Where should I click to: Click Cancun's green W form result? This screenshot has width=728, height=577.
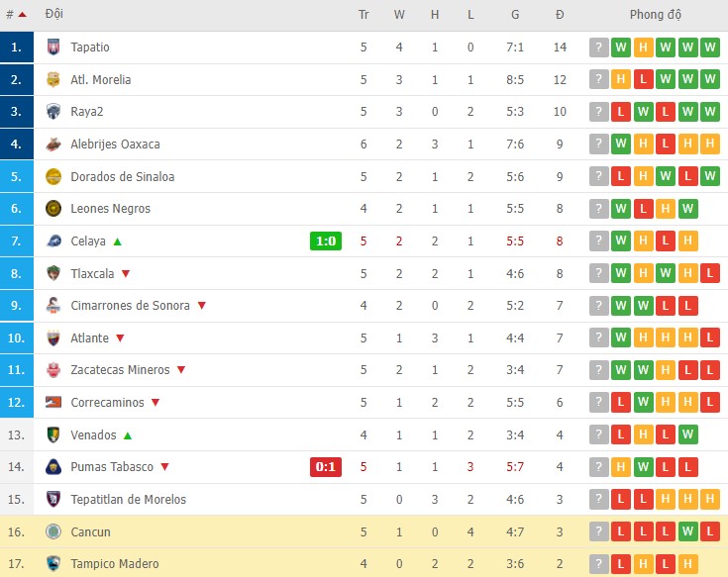pyautogui.click(x=686, y=532)
